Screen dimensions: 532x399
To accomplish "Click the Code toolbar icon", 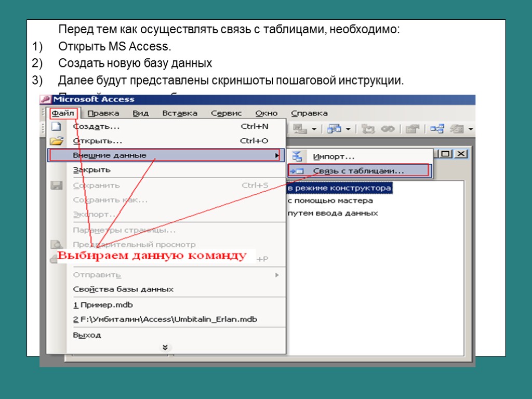I will [368, 129].
